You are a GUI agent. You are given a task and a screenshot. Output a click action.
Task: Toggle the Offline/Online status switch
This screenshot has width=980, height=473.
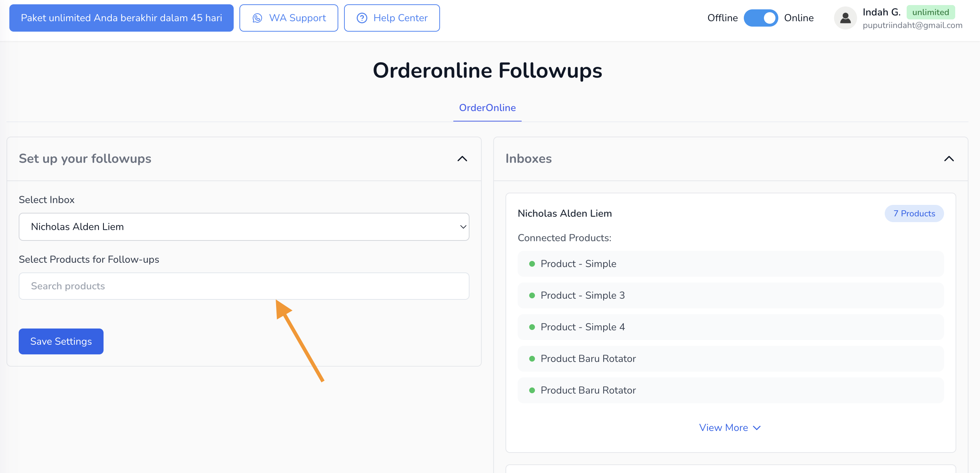click(x=760, y=18)
